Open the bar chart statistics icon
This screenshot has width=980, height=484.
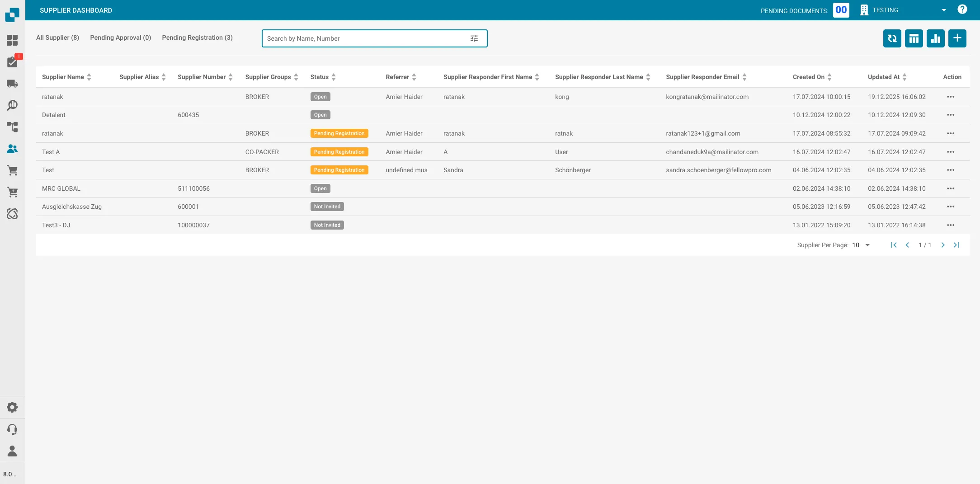click(935, 38)
